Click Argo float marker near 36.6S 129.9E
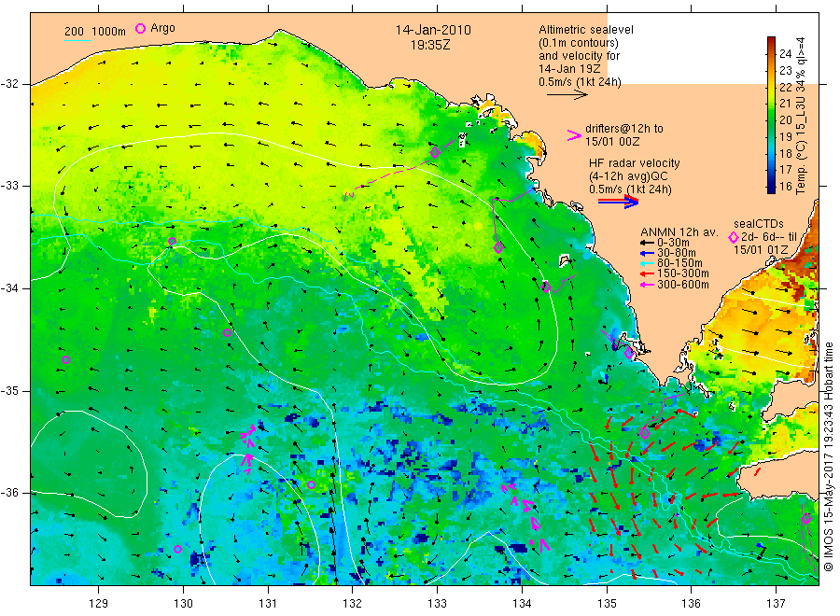This screenshot has height=616, width=840. coord(178,549)
